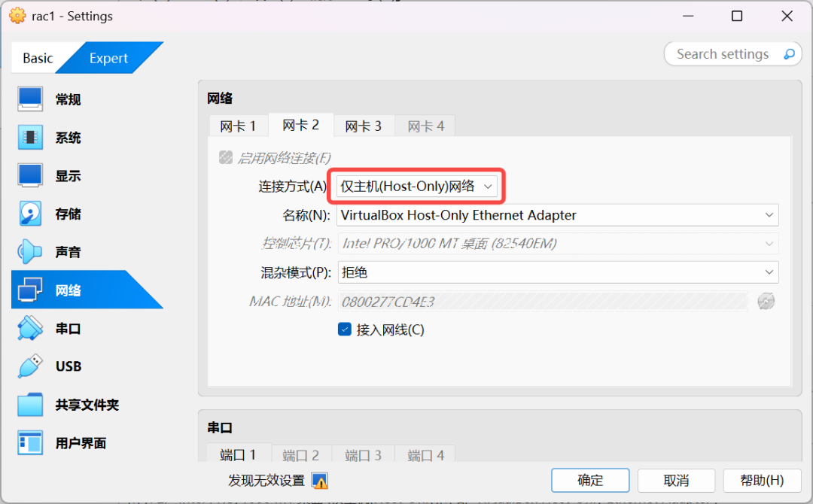Click the 系统 sidebar label

(68, 138)
